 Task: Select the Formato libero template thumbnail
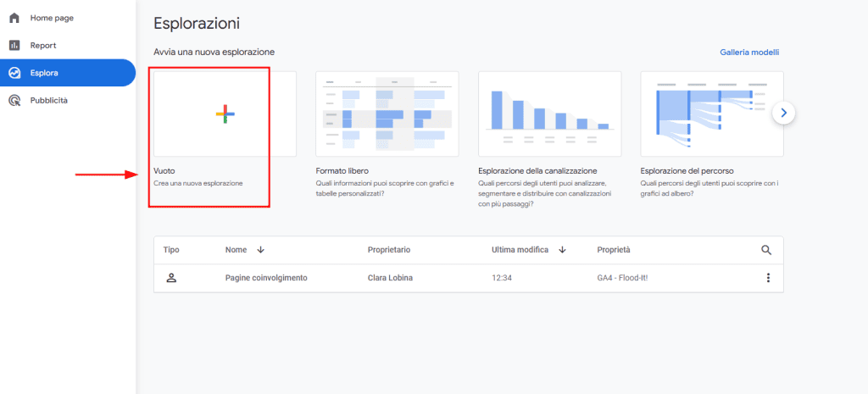tap(387, 114)
